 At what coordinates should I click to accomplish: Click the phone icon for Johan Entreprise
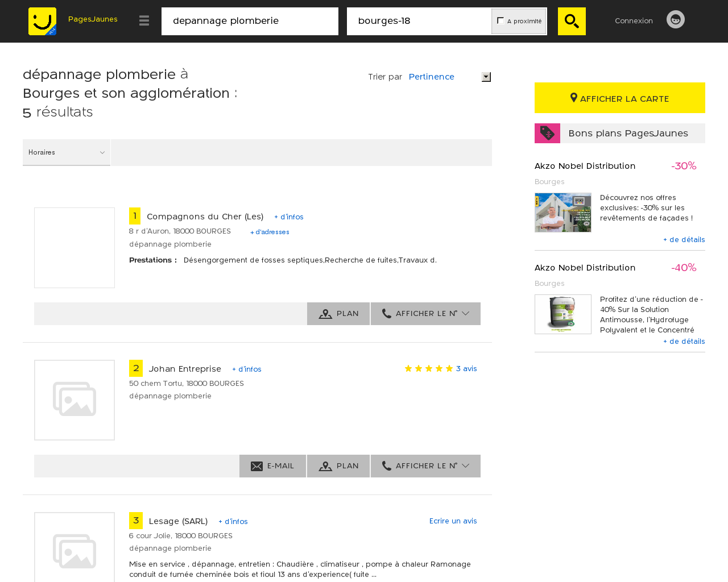(x=387, y=465)
